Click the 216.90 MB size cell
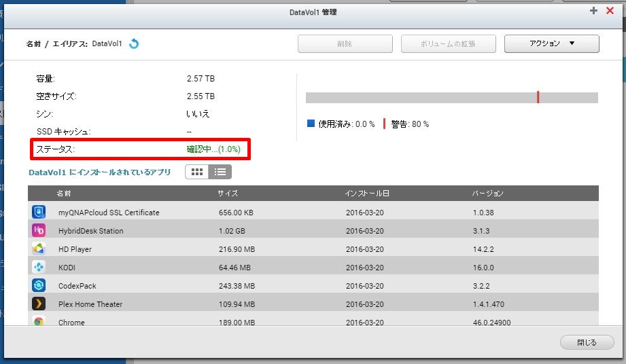626x364 pixels. [x=237, y=249]
